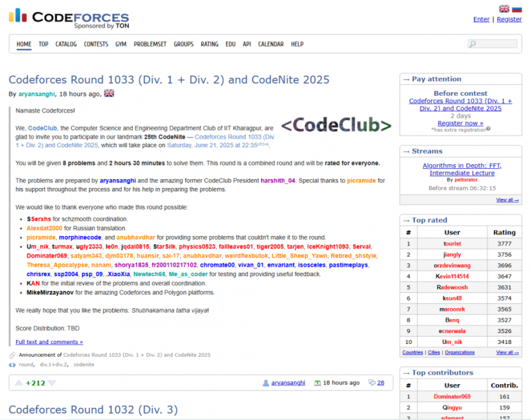
Task: Click 'Register now »' for the contest
Action: (460, 123)
